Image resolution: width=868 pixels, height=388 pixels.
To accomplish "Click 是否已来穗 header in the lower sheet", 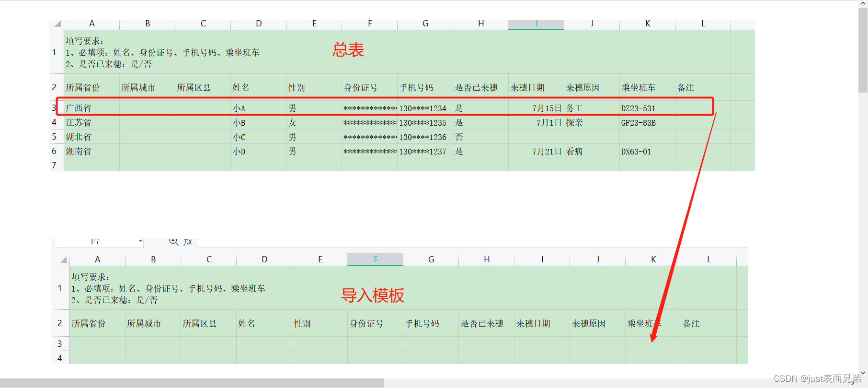I will (x=486, y=323).
